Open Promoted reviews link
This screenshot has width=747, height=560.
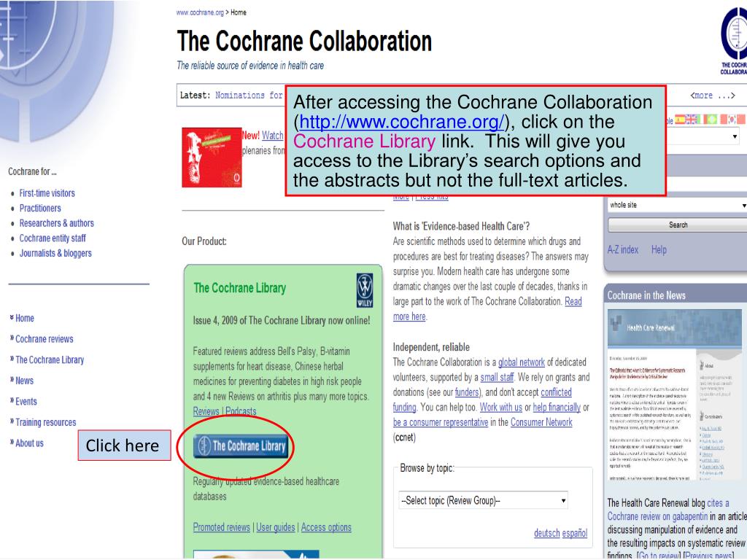[x=222, y=527]
